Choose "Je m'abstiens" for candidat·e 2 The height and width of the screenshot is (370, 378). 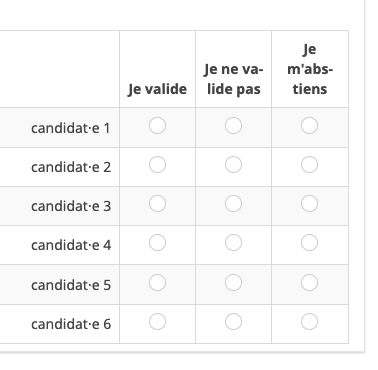(309, 165)
